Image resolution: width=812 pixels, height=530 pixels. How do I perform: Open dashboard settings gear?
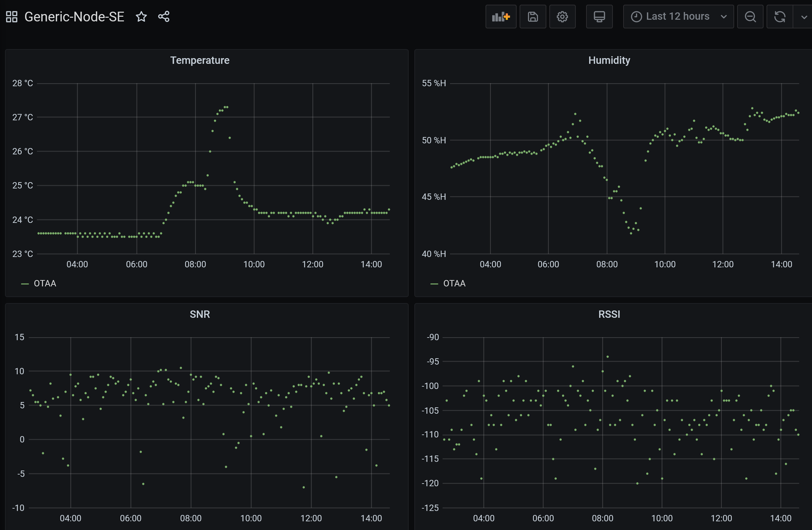point(562,16)
